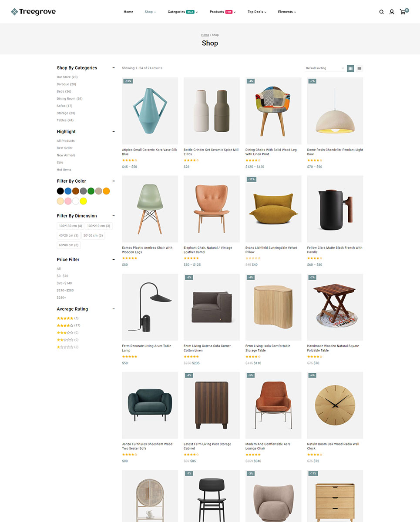This screenshot has height=522, width=420.
Task: Open the Default sorting dropdown
Action: tap(325, 68)
